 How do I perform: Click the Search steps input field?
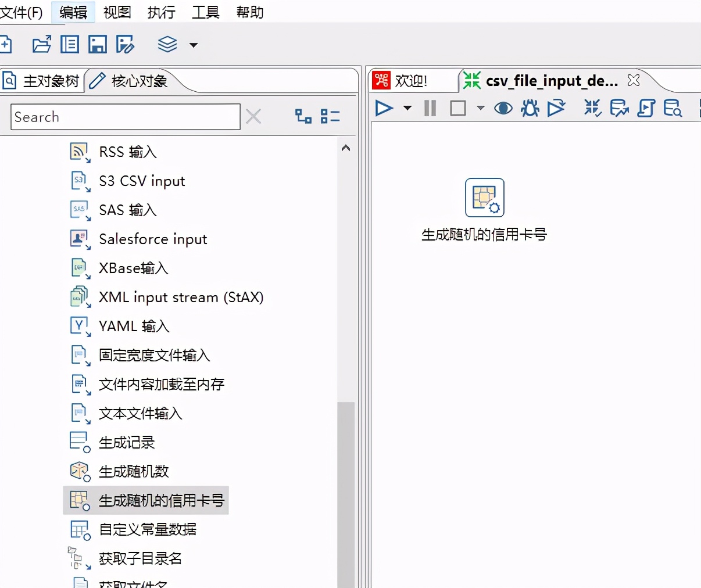[x=126, y=117]
